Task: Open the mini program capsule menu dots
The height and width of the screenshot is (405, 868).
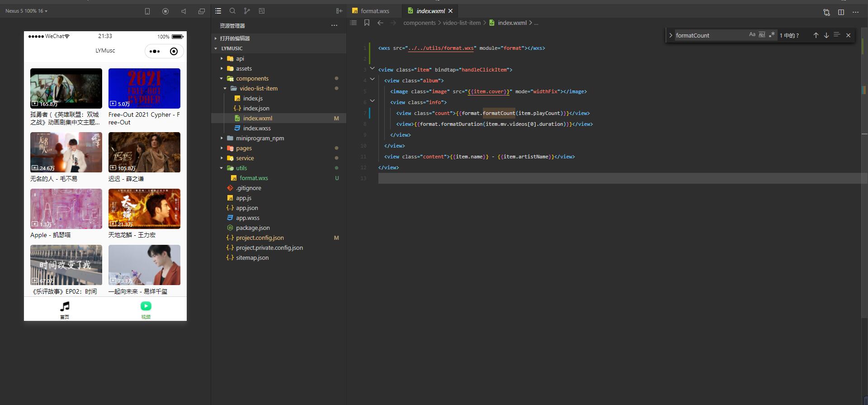Action: click(x=155, y=51)
